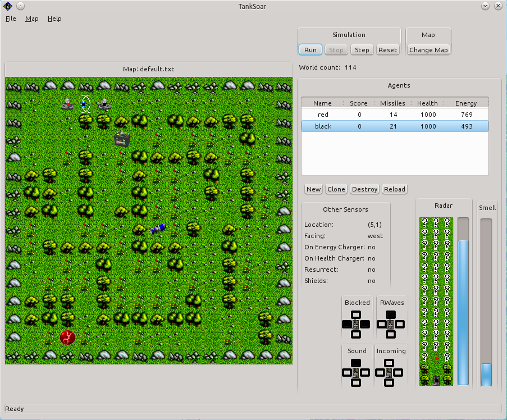The image size is (507, 420).
Task: Click the RWaves sensor indicator
Action: click(391, 324)
